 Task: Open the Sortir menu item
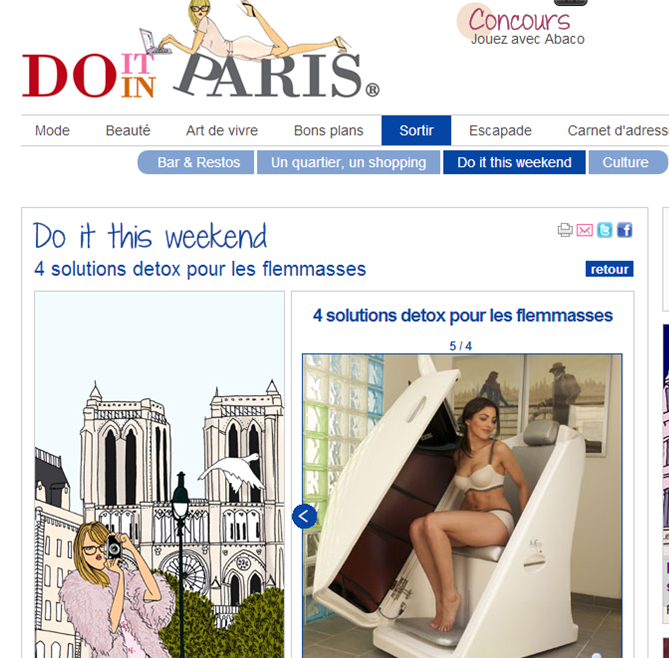point(416,130)
